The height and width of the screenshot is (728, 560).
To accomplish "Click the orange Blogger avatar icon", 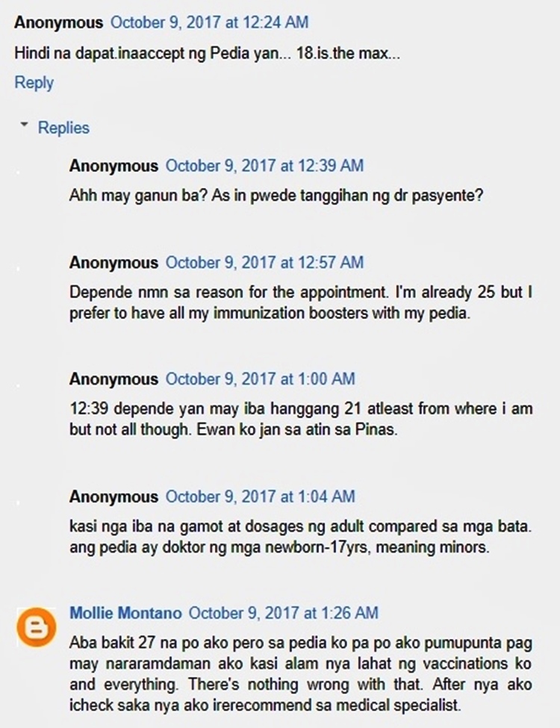I will pos(37,626).
